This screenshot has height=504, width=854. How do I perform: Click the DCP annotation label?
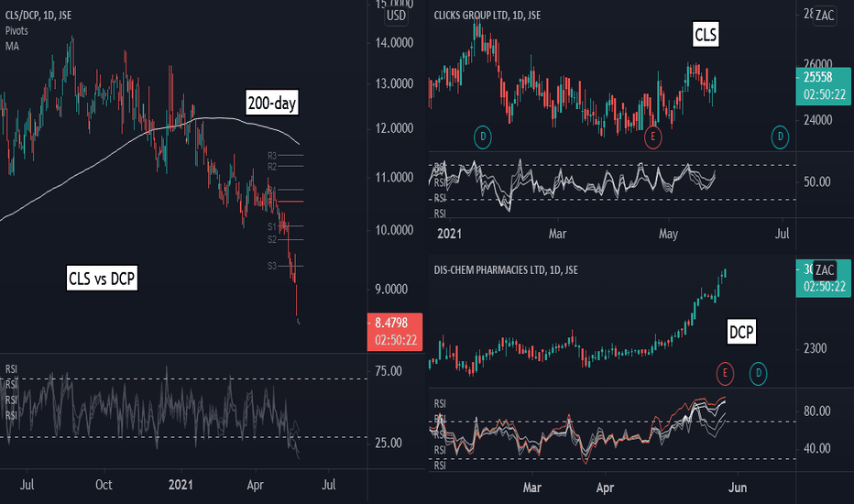pyautogui.click(x=741, y=332)
